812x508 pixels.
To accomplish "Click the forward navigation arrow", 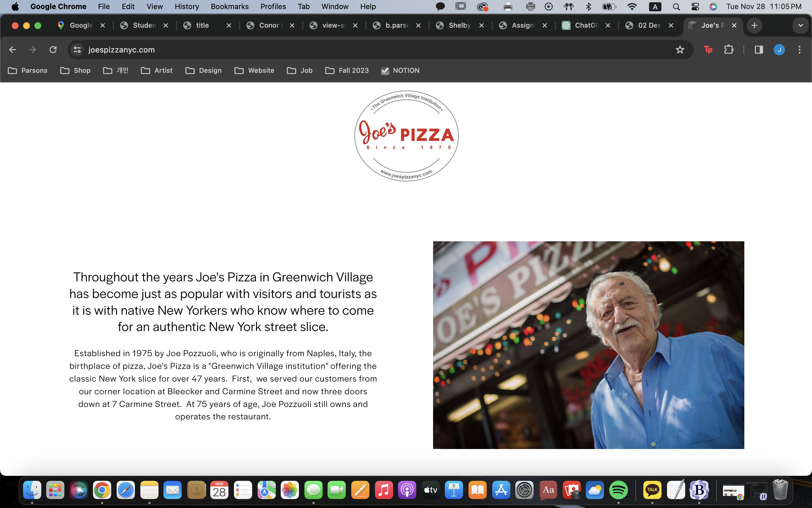I will (x=32, y=50).
